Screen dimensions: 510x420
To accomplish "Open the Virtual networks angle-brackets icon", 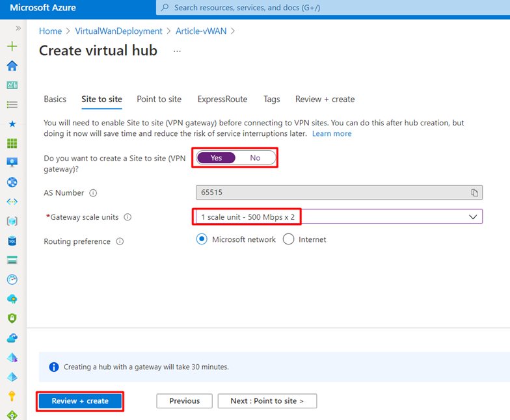I will click(12, 202).
